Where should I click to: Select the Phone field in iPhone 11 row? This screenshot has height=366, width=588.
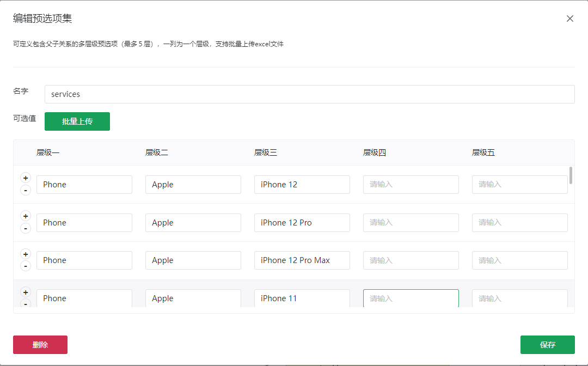click(x=84, y=298)
